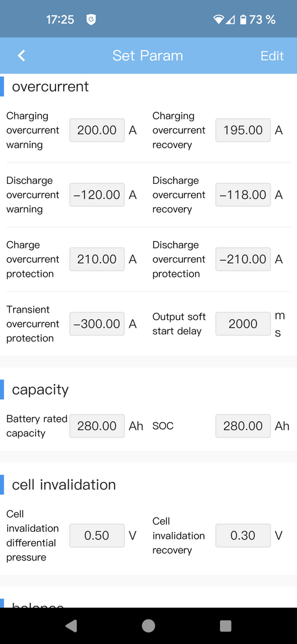Tap the Transient overcurrent protection -300.00 field

click(97, 323)
